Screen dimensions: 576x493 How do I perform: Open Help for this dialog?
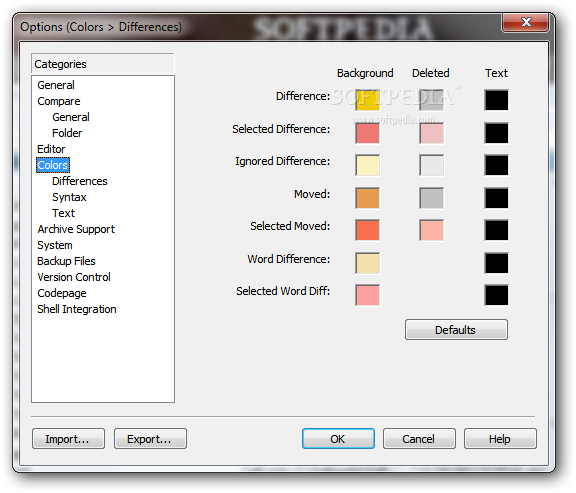[500, 439]
